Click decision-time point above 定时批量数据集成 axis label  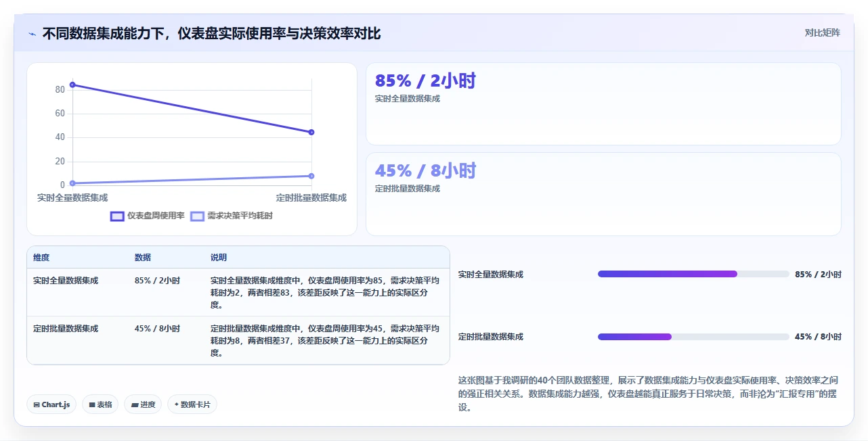pyautogui.click(x=311, y=176)
